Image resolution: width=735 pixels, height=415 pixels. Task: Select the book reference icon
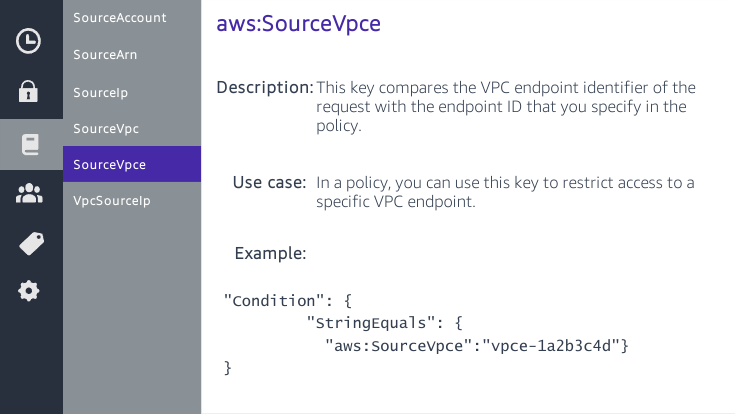[x=29, y=144]
